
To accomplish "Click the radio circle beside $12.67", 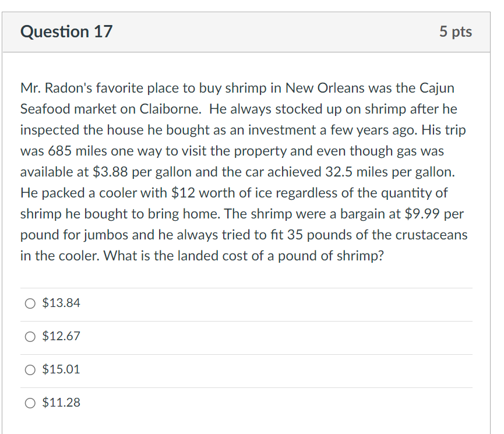I will coord(29,336).
